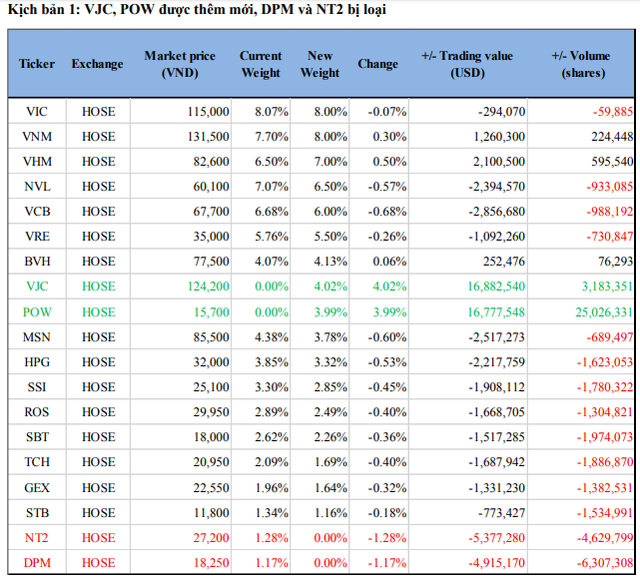Select the VRE ticker cell
Viewport: 640px width, 581px height.
[37, 236]
